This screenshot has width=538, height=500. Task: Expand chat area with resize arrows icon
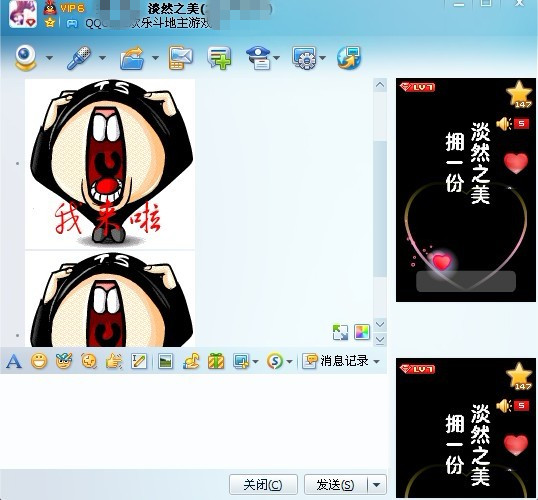tap(340, 333)
